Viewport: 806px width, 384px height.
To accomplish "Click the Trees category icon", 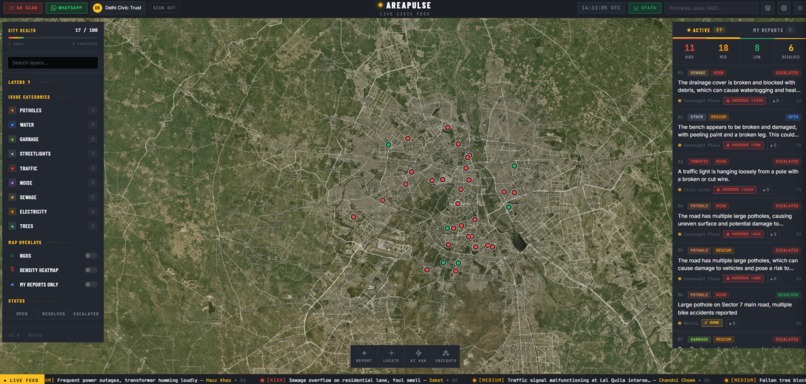I will [12, 226].
